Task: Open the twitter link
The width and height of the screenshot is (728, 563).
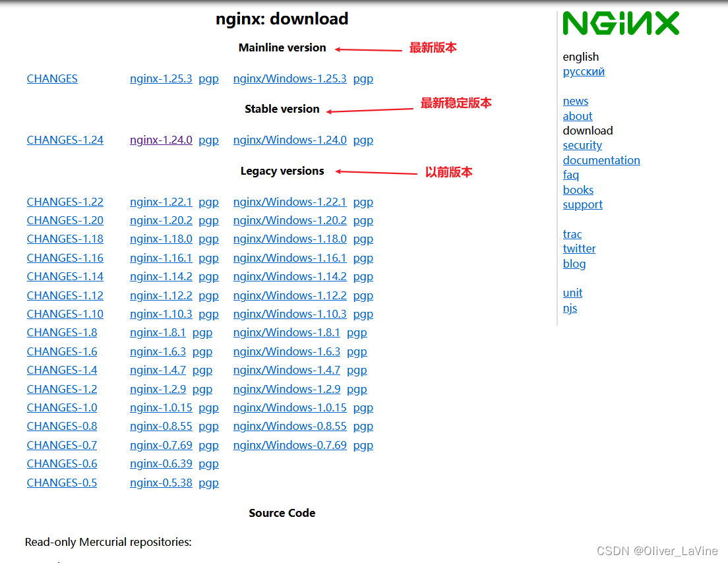Action: (579, 249)
